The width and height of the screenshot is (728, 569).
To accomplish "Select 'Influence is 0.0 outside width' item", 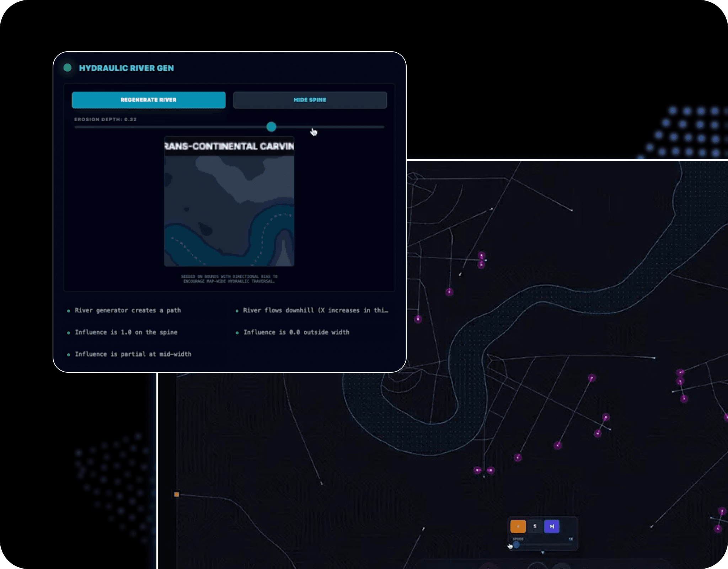I will tap(296, 332).
